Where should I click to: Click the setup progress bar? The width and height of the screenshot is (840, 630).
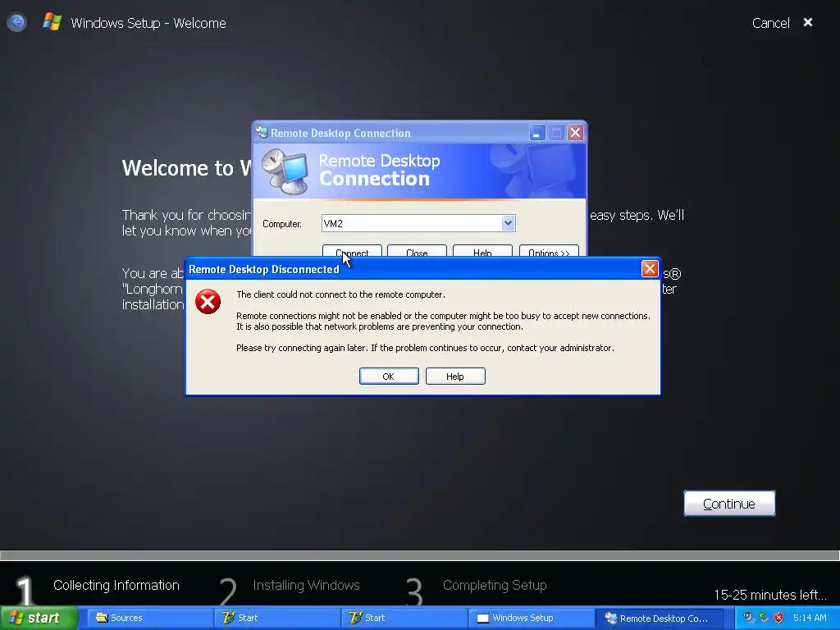[x=420, y=555]
